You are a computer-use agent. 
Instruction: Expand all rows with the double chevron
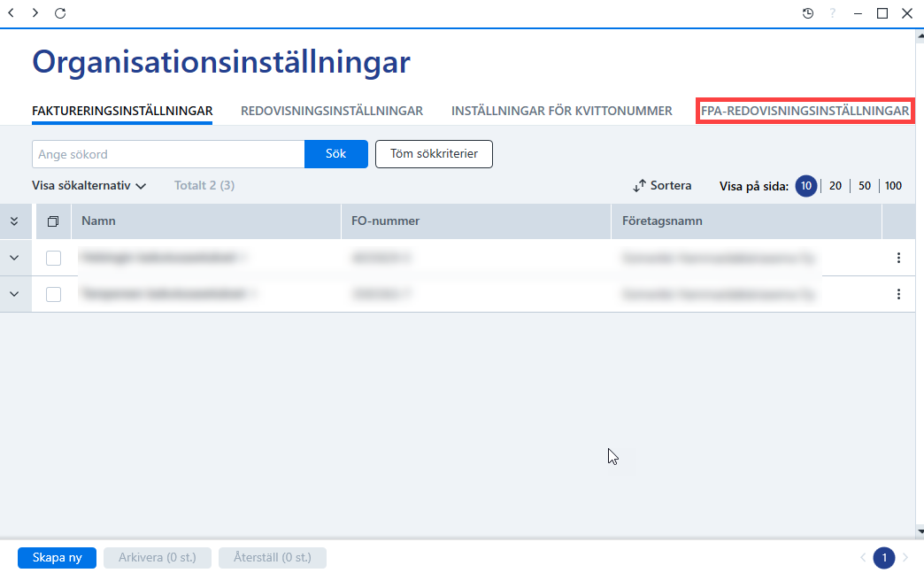click(x=14, y=221)
